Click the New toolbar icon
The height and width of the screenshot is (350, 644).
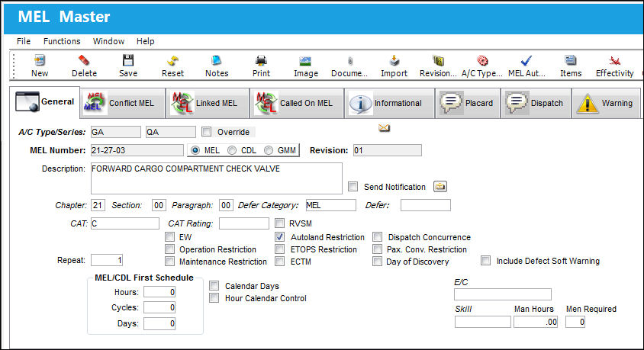(x=40, y=61)
